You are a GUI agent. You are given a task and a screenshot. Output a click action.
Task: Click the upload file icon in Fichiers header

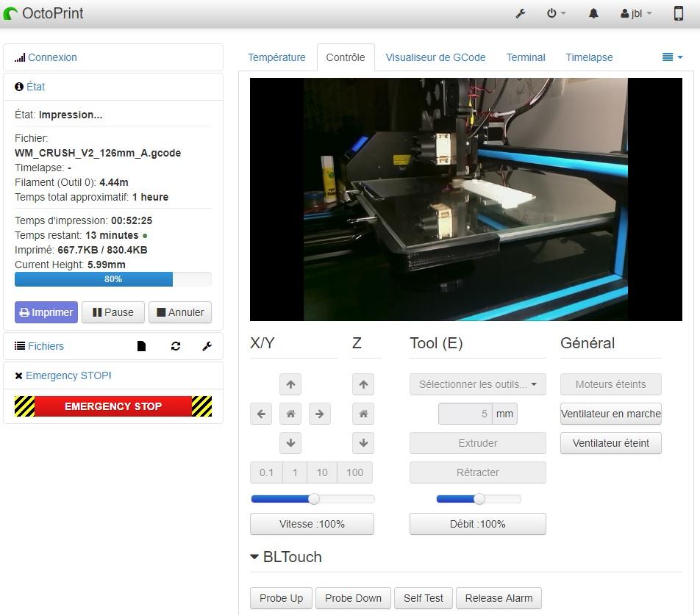(x=141, y=346)
